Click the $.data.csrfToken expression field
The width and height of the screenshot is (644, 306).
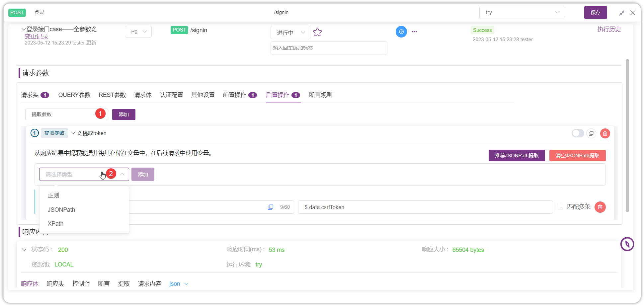pyautogui.click(x=425, y=207)
